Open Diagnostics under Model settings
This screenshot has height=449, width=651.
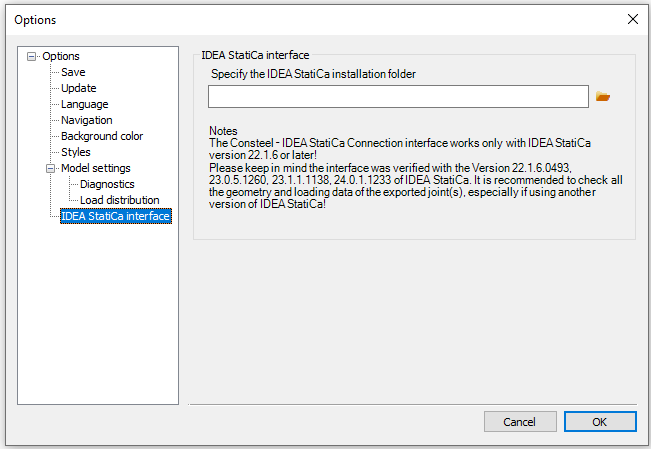[x=107, y=184]
